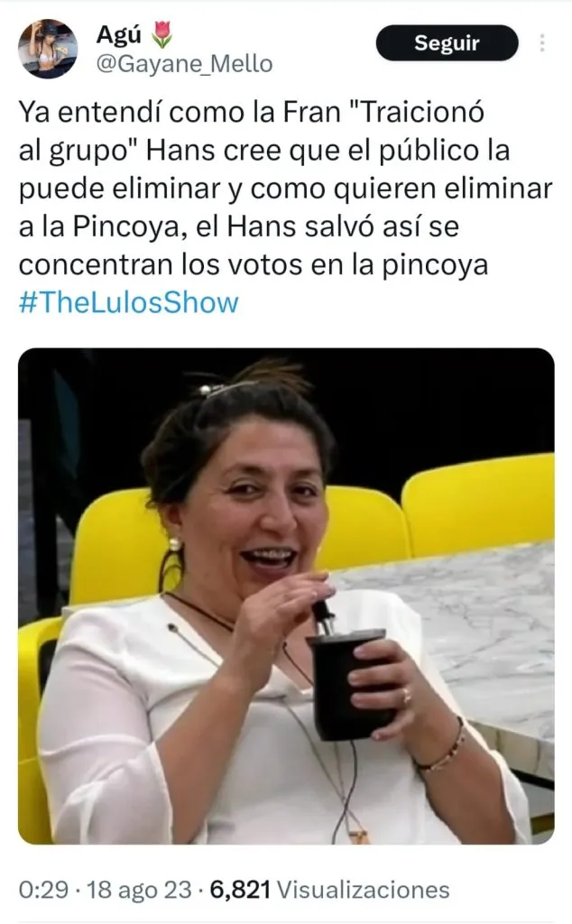Click the yellow chair at the photo's right

click(x=478, y=504)
